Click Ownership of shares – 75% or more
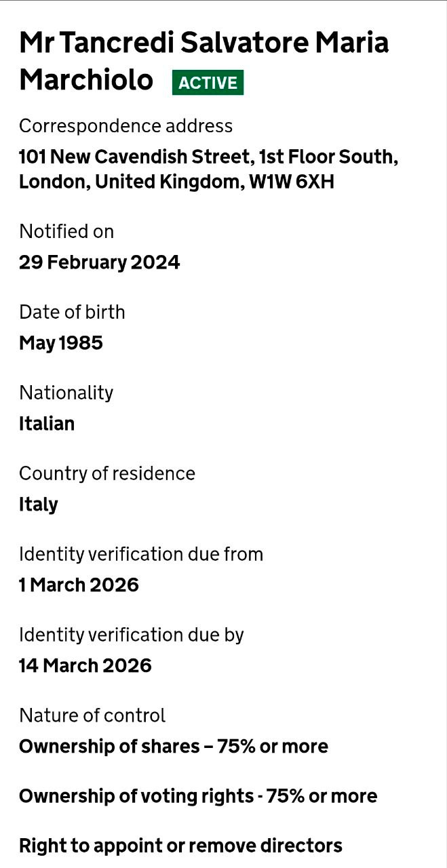Screen dimensions: 447x868 point(174,747)
